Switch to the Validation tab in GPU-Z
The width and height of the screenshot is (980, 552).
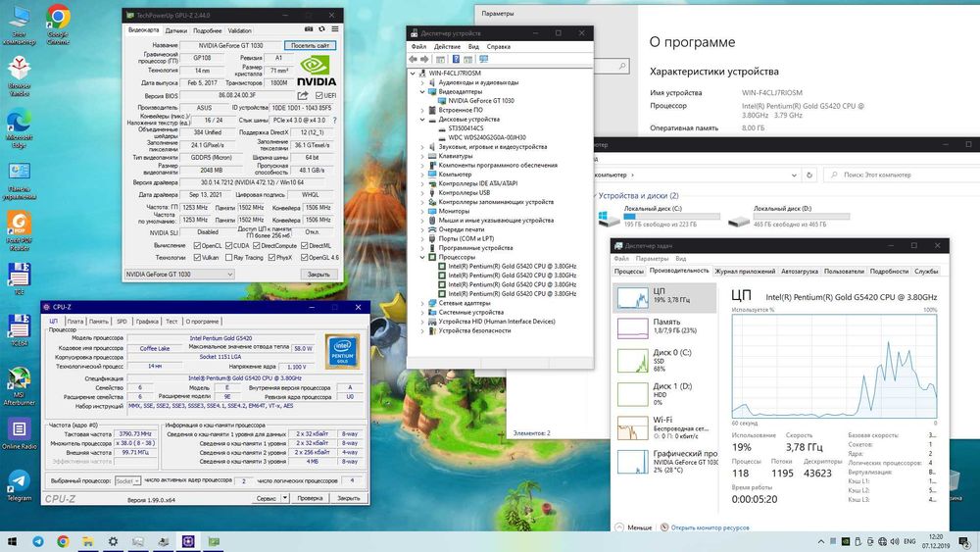coord(239,30)
